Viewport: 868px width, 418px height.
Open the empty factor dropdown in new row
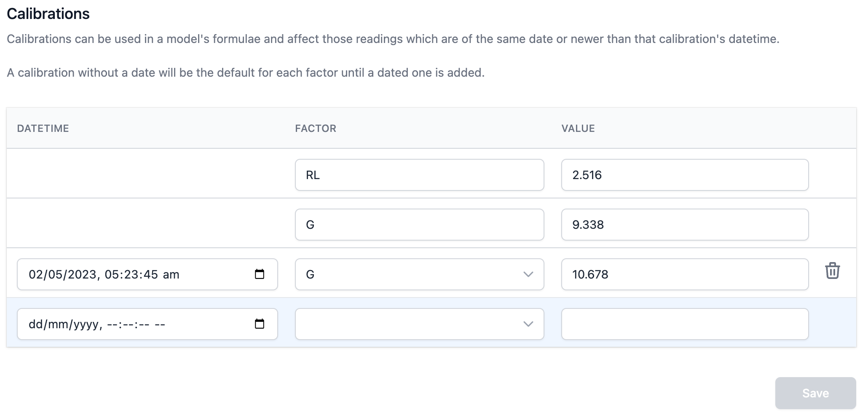coord(528,324)
